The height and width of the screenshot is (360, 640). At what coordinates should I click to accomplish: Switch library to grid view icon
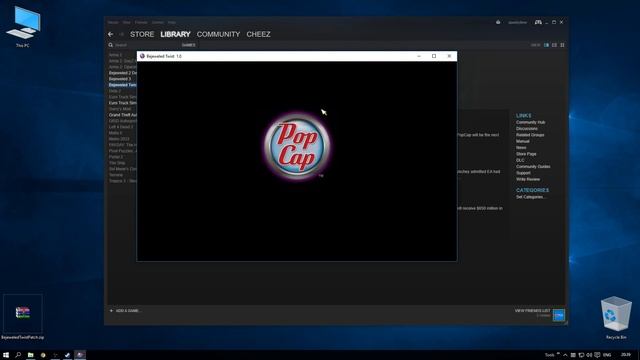pos(562,45)
